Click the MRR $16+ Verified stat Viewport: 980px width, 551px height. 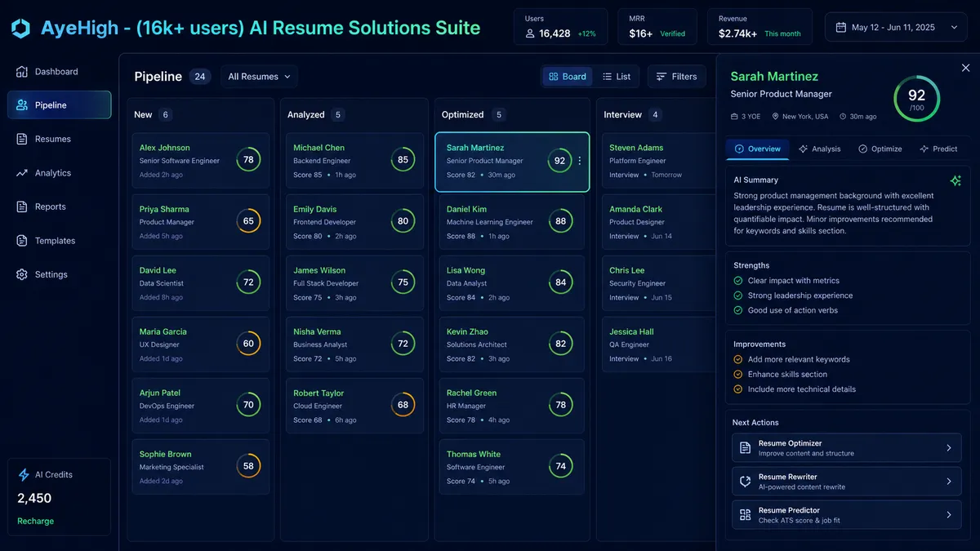pos(657,27)
